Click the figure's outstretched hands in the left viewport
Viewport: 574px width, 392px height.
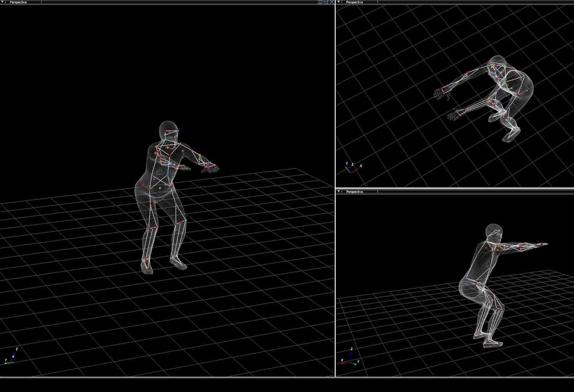click(x=210, y=168)
